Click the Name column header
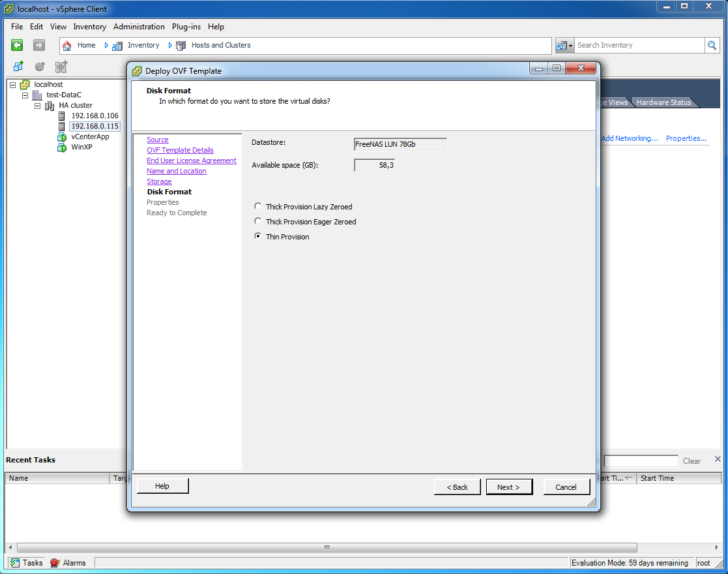The width and height of the screenshot is (728, 574). pos(57,478)
